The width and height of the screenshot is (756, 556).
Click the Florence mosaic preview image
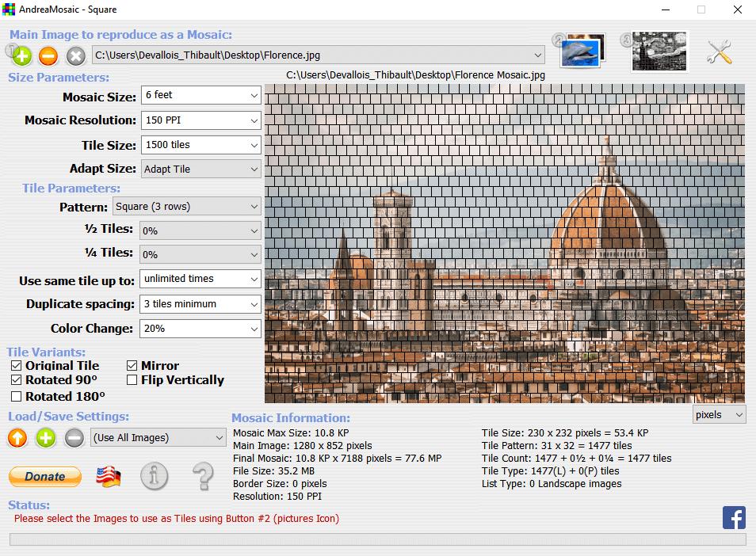click(x=504, y=243)
